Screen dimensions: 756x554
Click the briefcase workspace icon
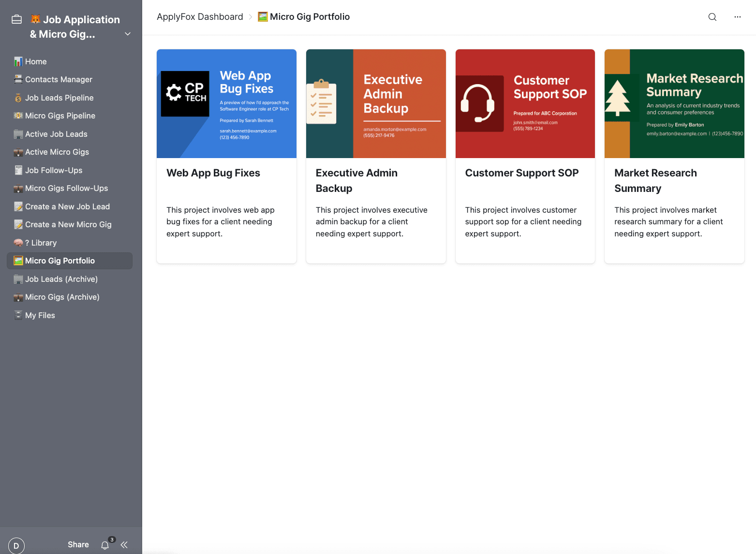17,19
